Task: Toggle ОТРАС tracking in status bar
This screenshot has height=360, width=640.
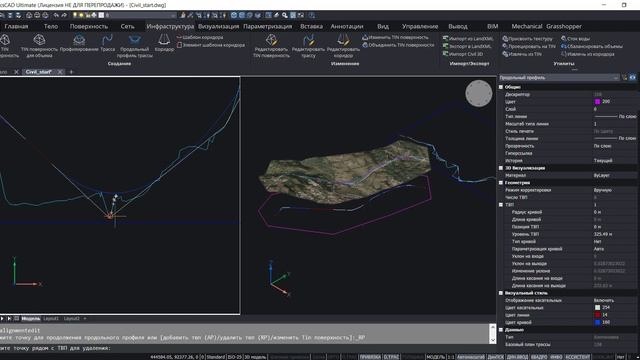Action: pos(391,357)
